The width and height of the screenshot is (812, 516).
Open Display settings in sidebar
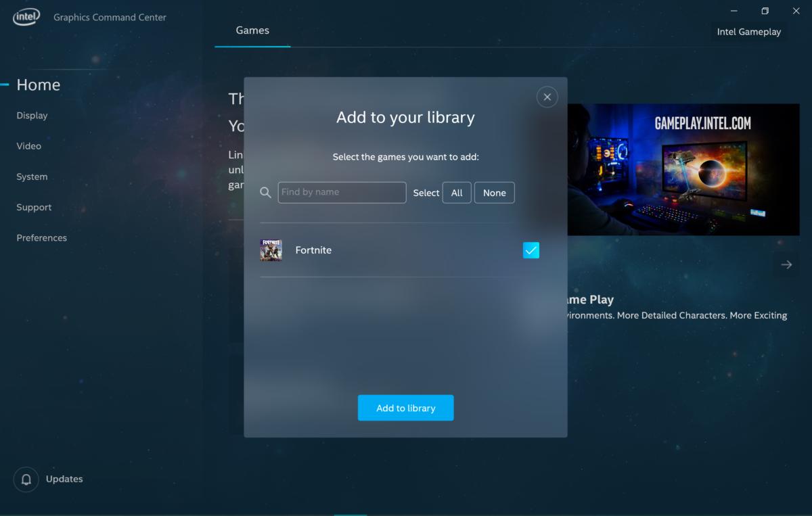click(32, 116)
